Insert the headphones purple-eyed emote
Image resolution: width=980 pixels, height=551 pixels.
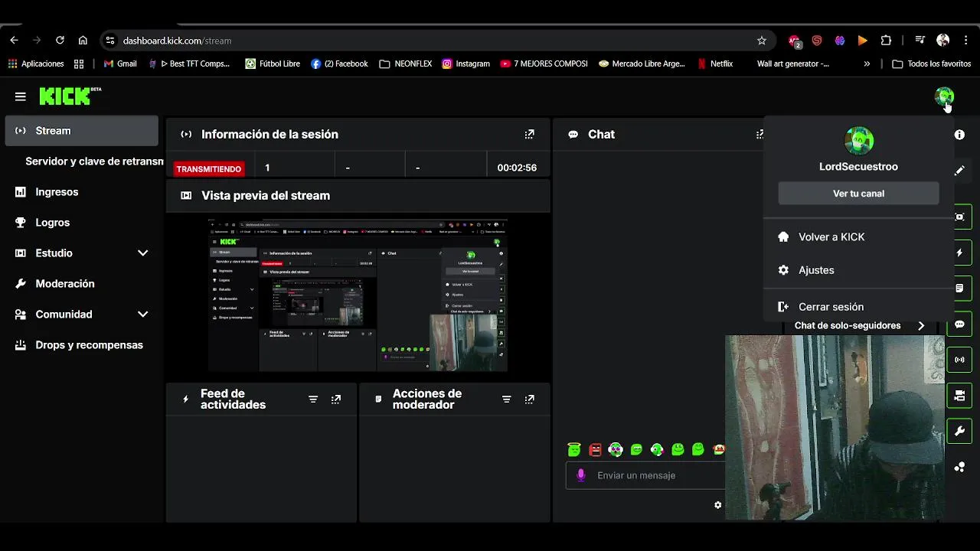(616, 450)
